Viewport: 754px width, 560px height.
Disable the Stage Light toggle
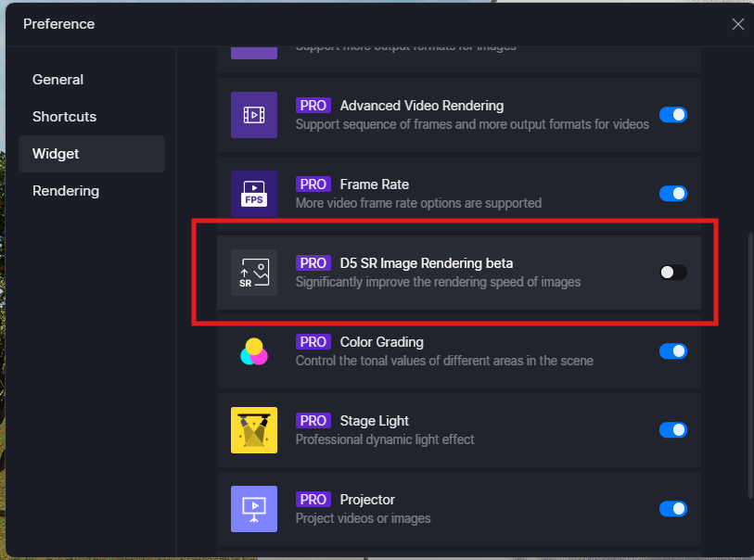672,430
